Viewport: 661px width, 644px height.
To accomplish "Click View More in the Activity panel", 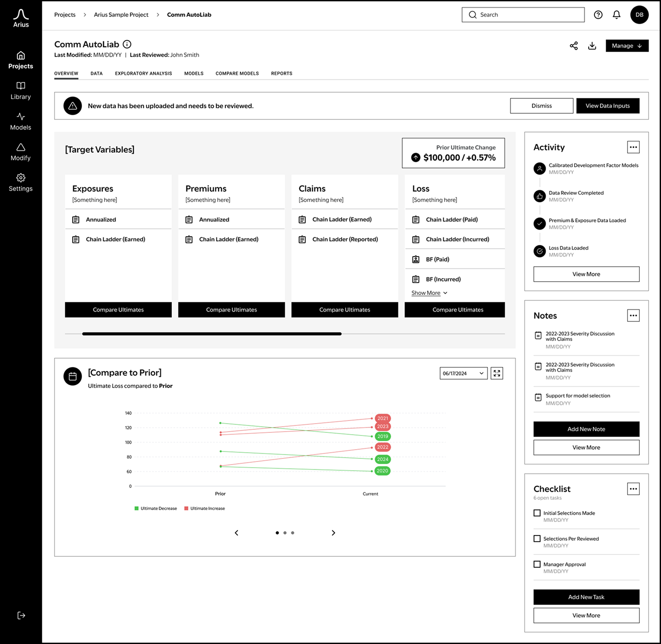I will [587, 274].
